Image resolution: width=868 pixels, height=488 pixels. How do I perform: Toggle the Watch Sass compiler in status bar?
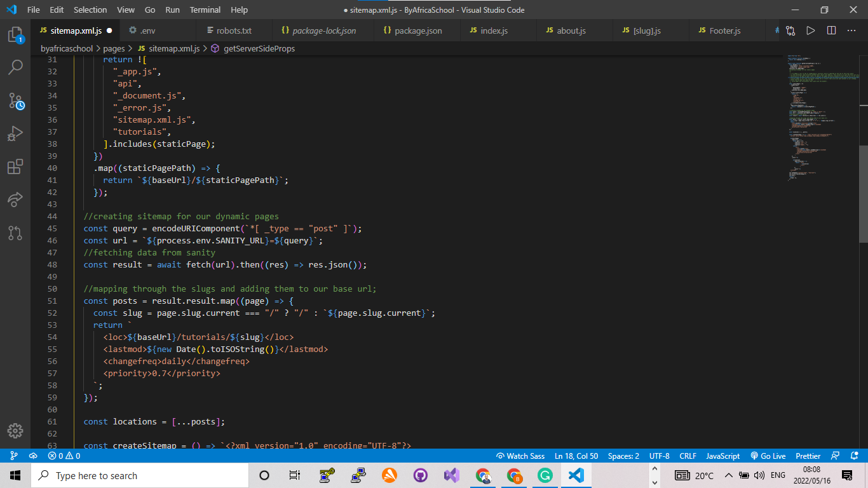pyautogui.click(x=520, y=456)
